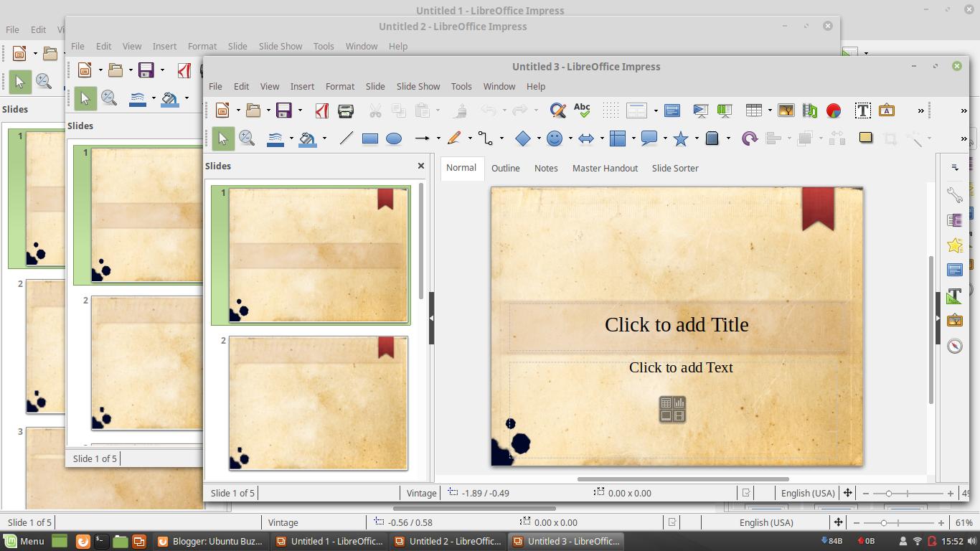Close the Slides panel in Untitled 3
This screenshot has height=551, width=980.
click(x=421, y=166)
